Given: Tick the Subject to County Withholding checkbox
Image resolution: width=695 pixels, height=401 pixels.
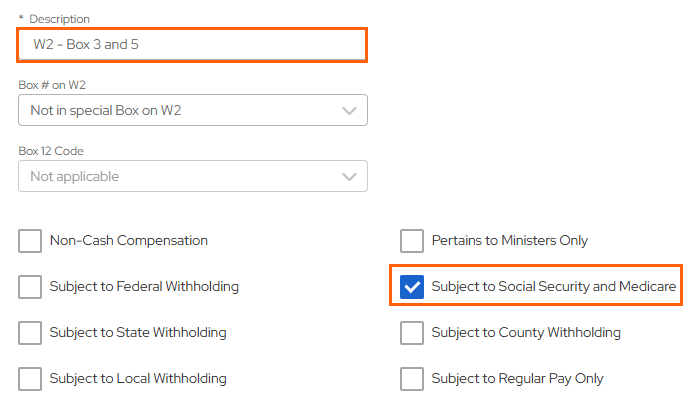Looking at the screenshot, I should (x=412, y=332).
